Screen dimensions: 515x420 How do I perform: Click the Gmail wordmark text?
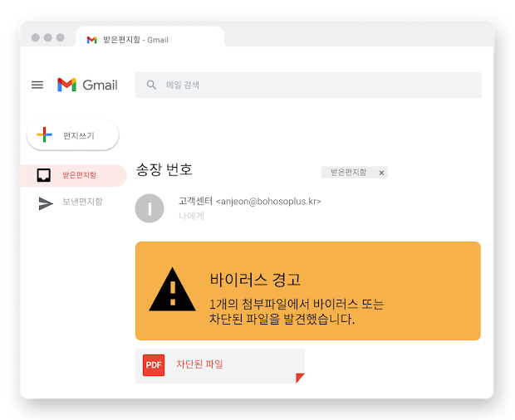pos(101,85)
